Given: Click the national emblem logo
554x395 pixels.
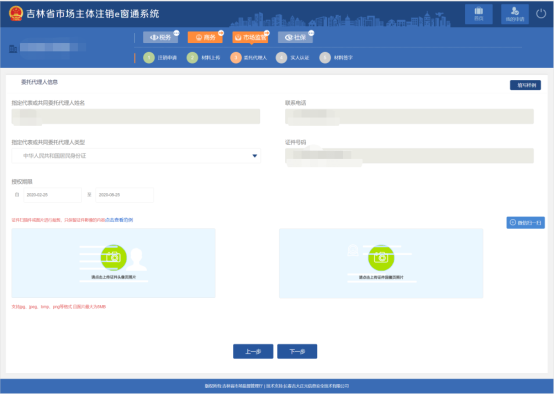Looking at the screenshot, I should 16,13.
